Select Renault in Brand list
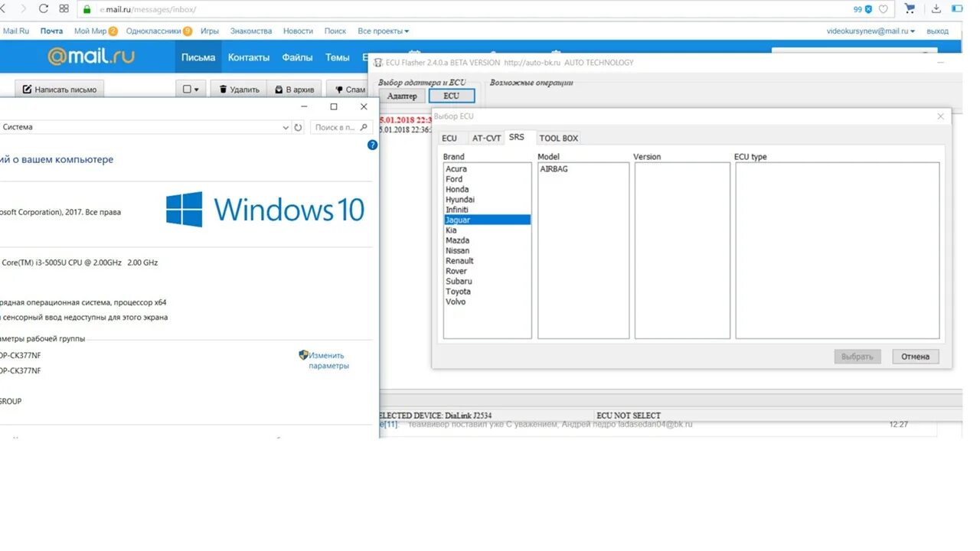 (x=487, y=261)
